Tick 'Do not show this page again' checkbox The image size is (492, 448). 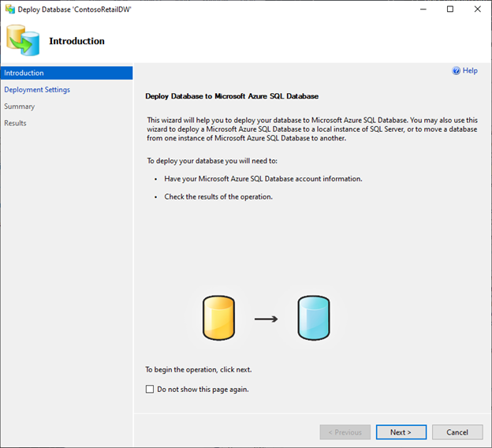click(x=150, y=390)
